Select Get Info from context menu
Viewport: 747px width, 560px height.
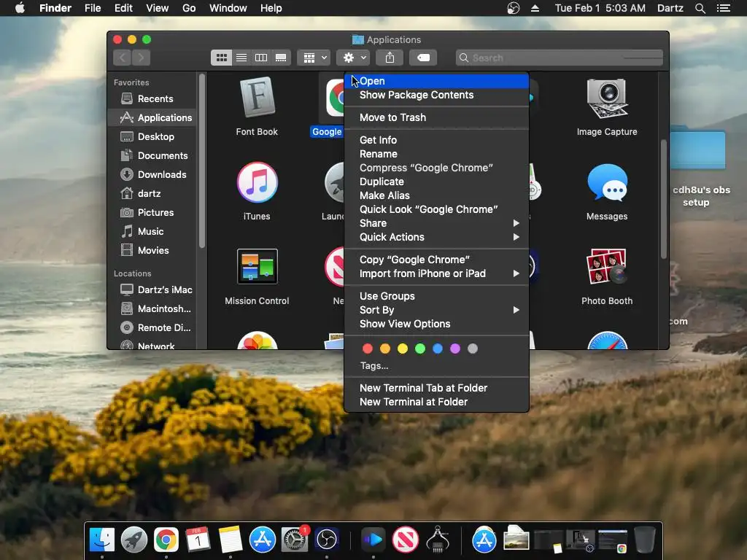[436, 140]
